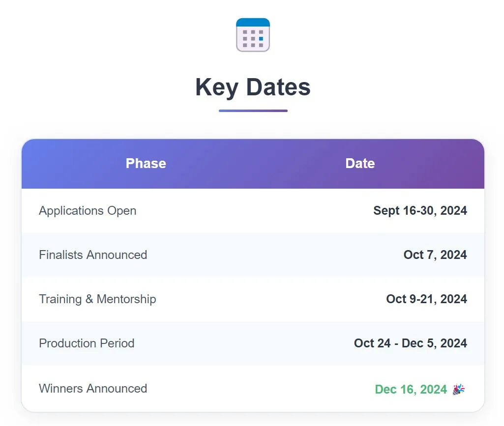Select the Production Period phase label
504x426 pixels.
[87, 343]
